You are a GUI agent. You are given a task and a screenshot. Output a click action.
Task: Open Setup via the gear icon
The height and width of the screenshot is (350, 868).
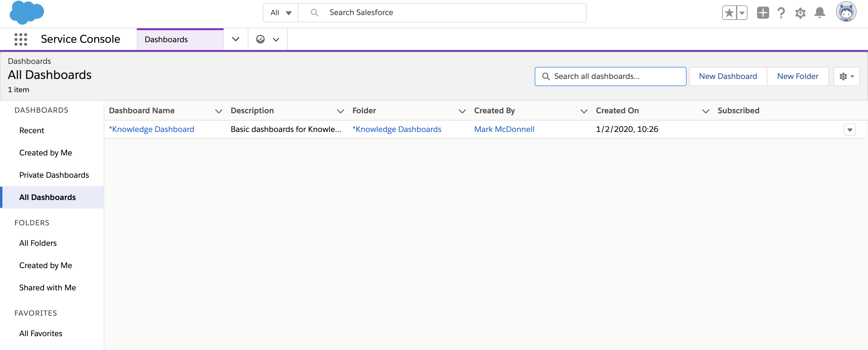pos(800,12)
